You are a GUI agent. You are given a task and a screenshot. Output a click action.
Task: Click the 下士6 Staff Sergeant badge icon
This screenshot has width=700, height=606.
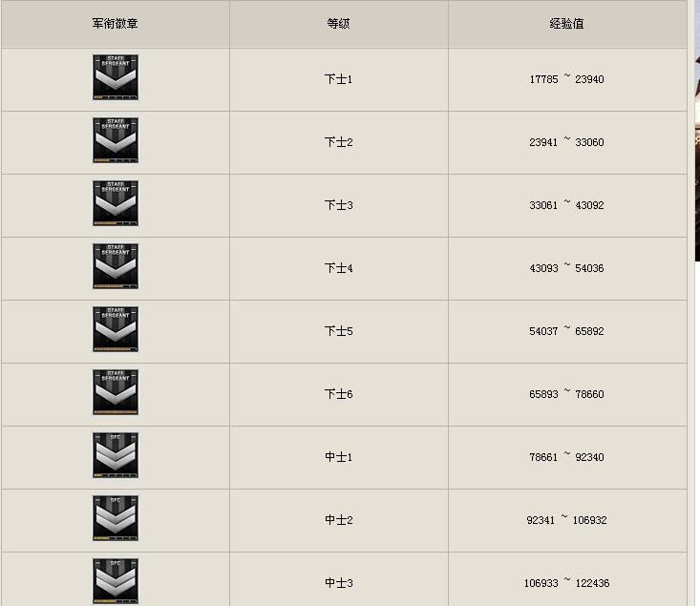point(116,392)
